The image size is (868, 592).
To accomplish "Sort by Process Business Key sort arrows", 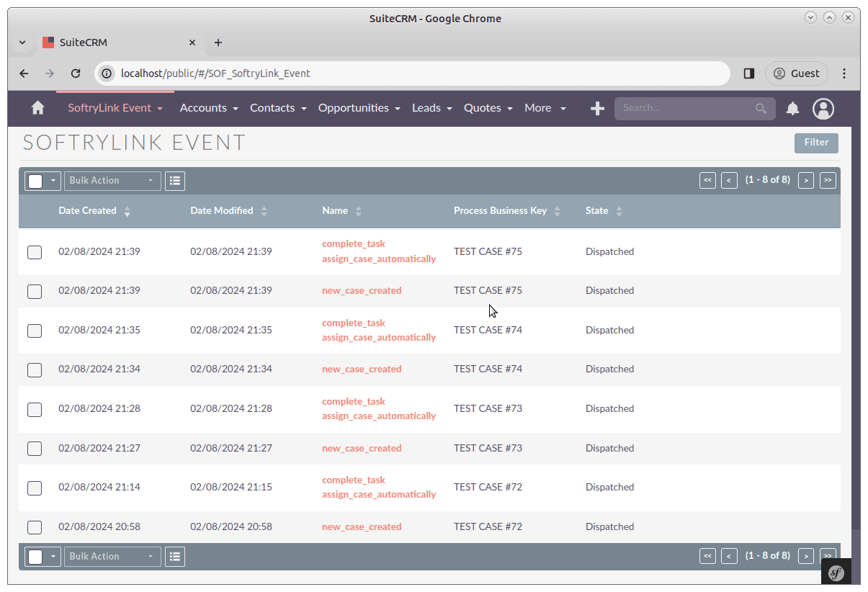I will (x=558, y=211).
